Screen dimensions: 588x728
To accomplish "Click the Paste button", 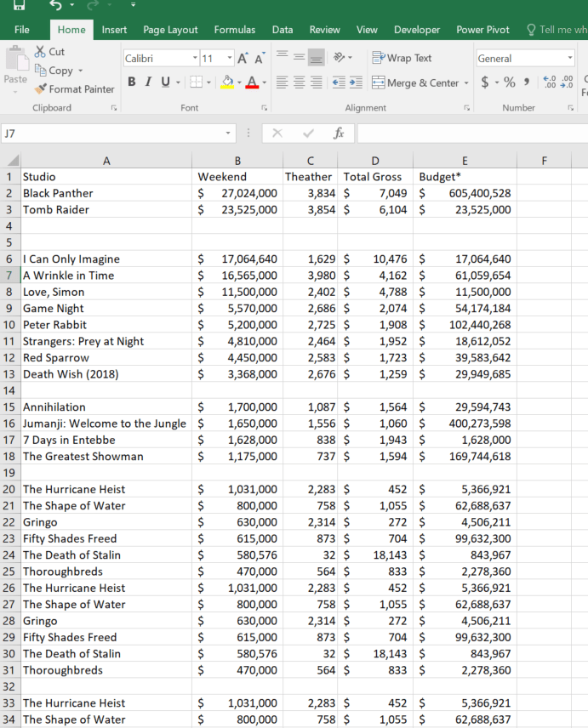I will (x=14, y=68).
